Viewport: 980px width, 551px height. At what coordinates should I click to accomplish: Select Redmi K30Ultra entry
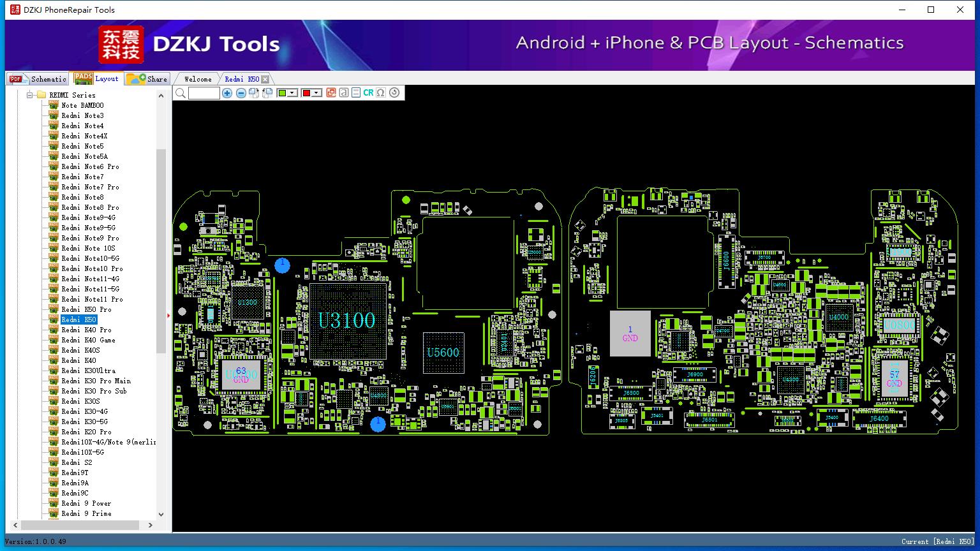click(x=88, y=371)
